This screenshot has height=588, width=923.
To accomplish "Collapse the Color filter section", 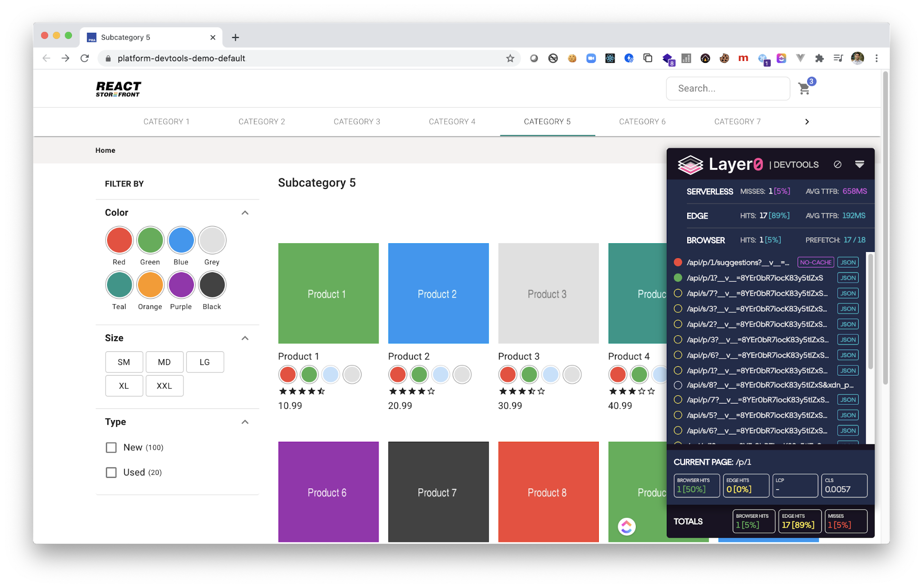I will pyautogui.click(x=245, y=213).
